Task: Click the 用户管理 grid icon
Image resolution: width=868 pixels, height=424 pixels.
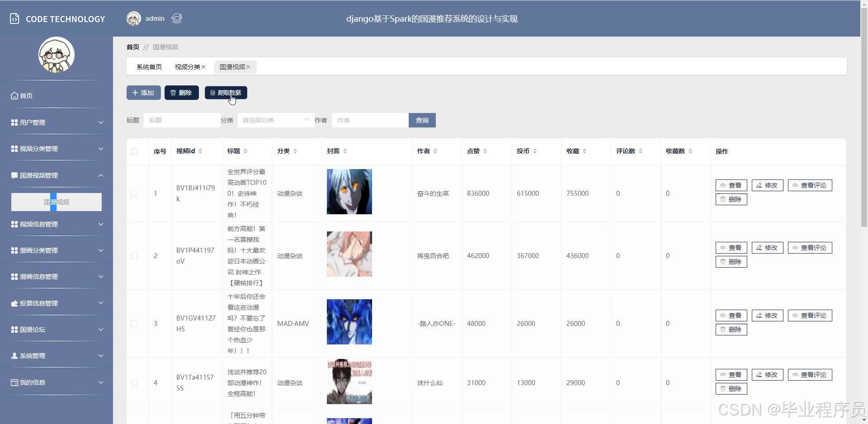Action: (14, 122)
